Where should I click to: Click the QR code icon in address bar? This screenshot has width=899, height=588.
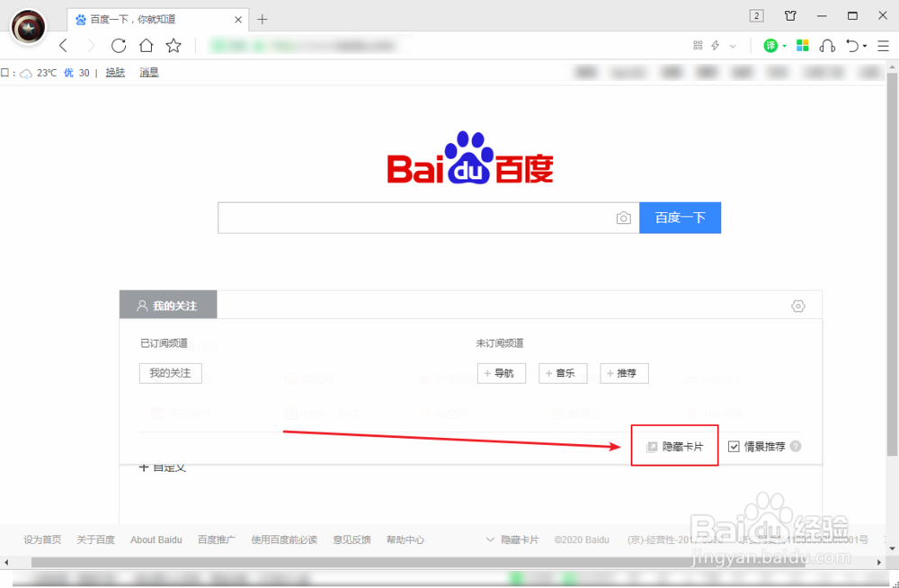[x=698, y=45]
